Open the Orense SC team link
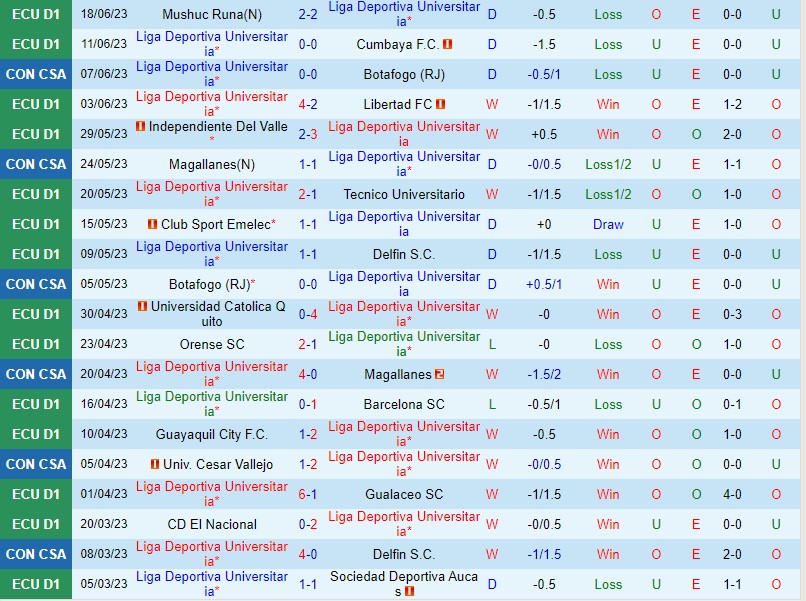The height and width of the screenshot is (601, 806). pyautogui.click(x=212, y=344)
